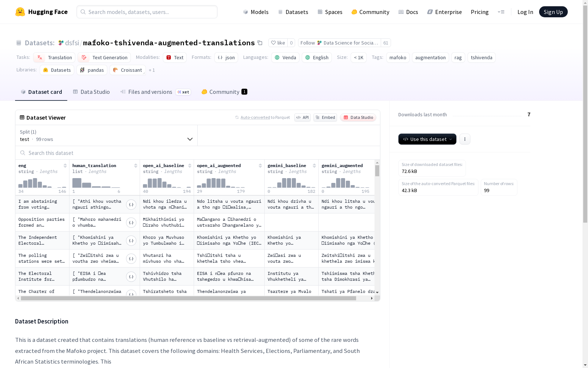Open the additional navigation menu icon
Image resolution: width=588 pixels, height=368 pixels.
pyautogui.click(x=501, y=12)
